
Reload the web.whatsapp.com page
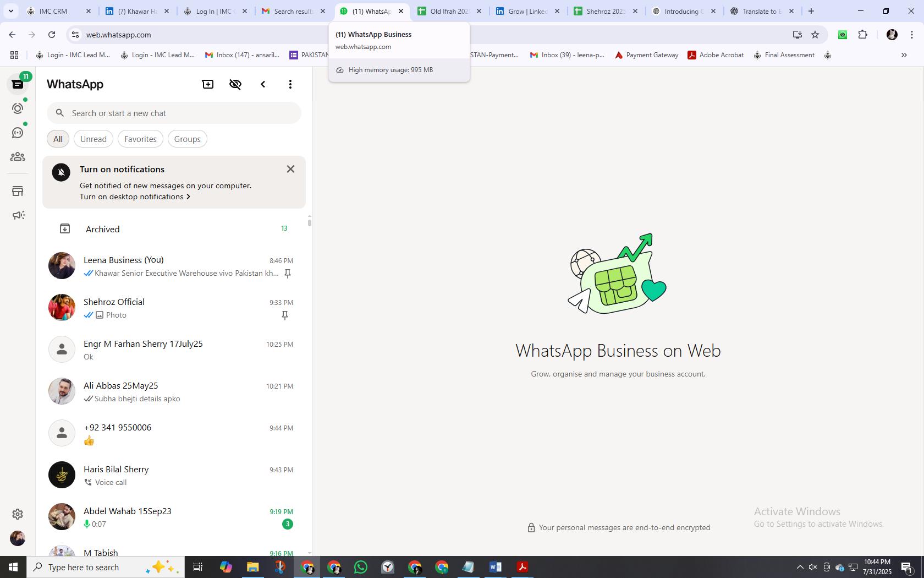point(52,35)
